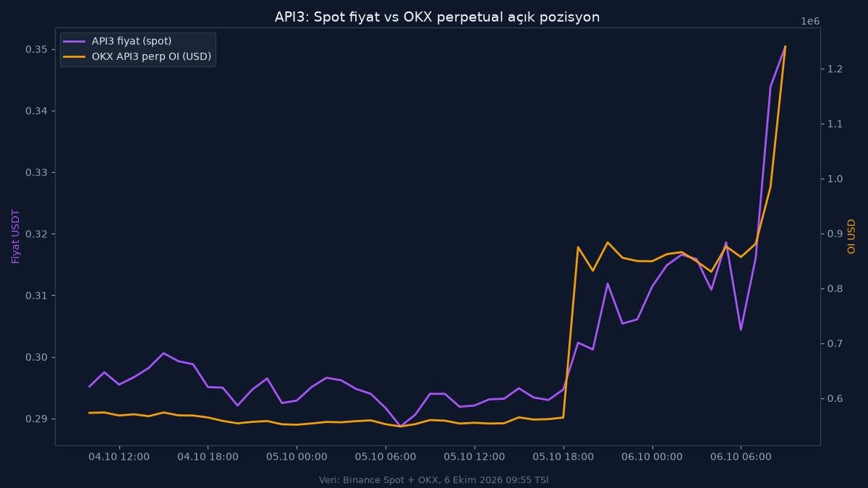Click the left axis tick 0.32
Screen dimensions: 868x488
pyautogui.click(x=36, y=234)
